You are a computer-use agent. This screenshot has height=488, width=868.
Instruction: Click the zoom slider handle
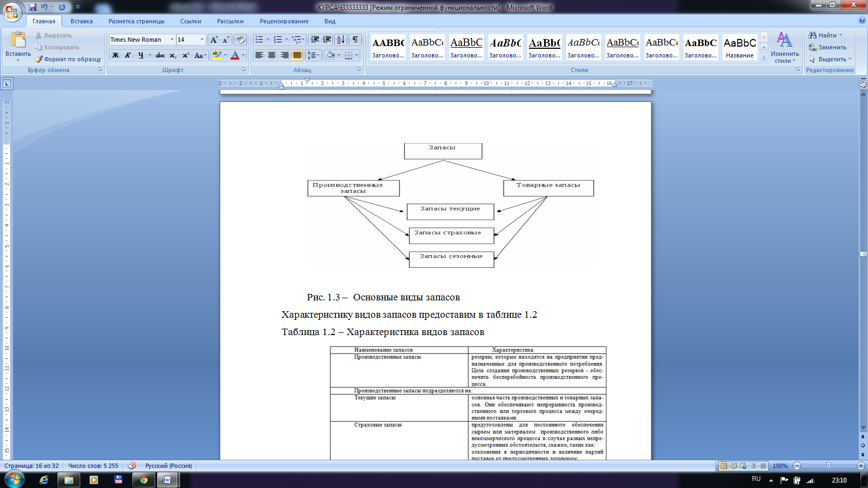coord(828,466)
